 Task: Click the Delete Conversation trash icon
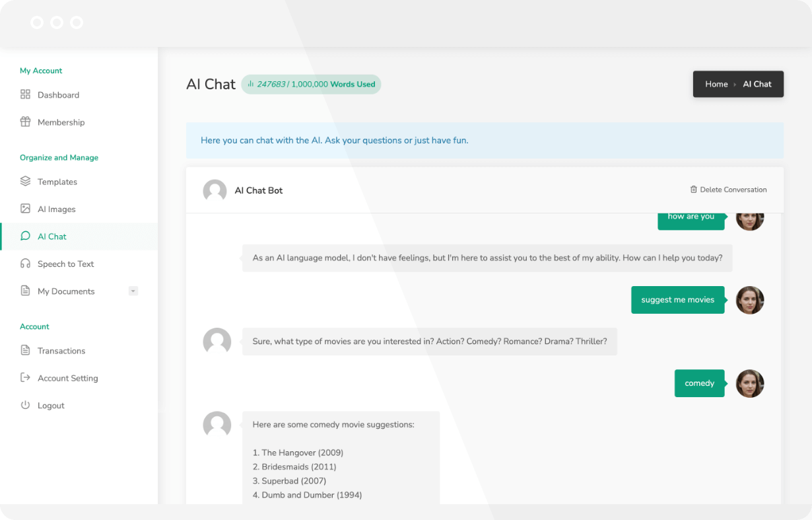pyautogui.click(x=694, y=190)
